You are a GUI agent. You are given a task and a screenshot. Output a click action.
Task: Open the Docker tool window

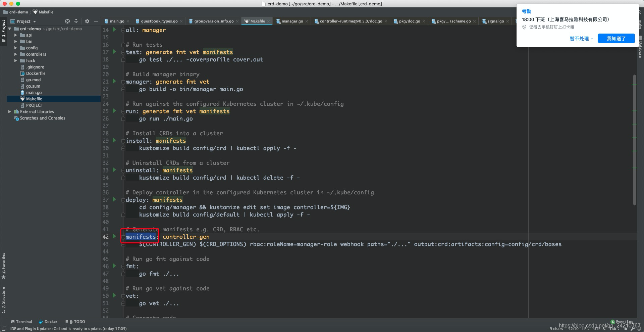point(48,322)
